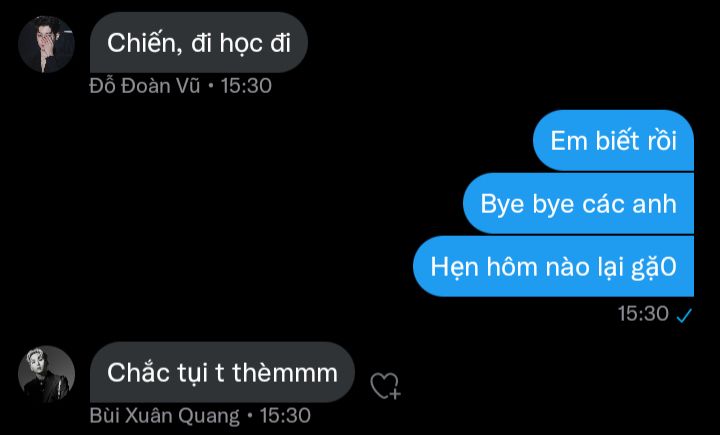This screenshot has width=720, height=435.
Task: Click the sender name Đỗ Đoàn Vũ
Action: pos(145,86)
